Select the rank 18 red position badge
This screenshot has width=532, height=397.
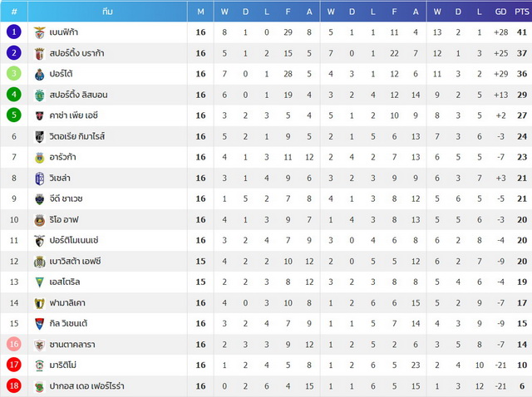tap(14, 386)
